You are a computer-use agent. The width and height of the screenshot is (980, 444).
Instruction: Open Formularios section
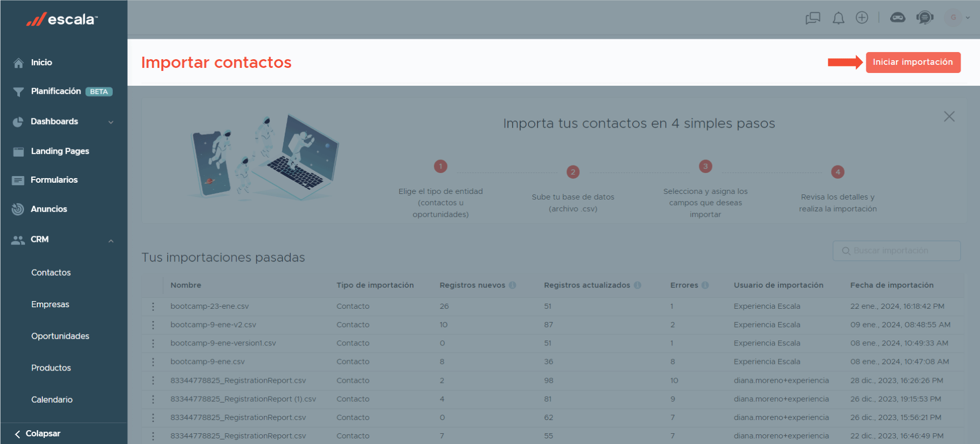click(x=54, y=180)
